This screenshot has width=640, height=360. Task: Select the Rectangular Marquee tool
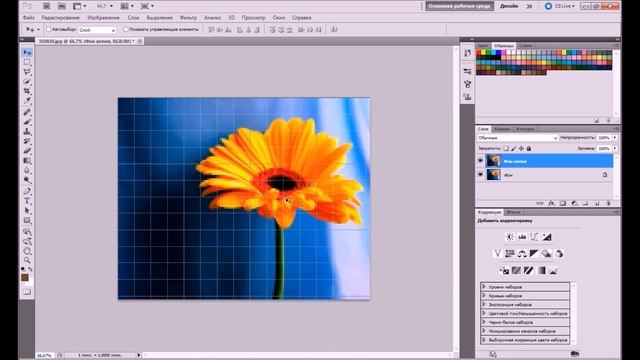point(27,62)
